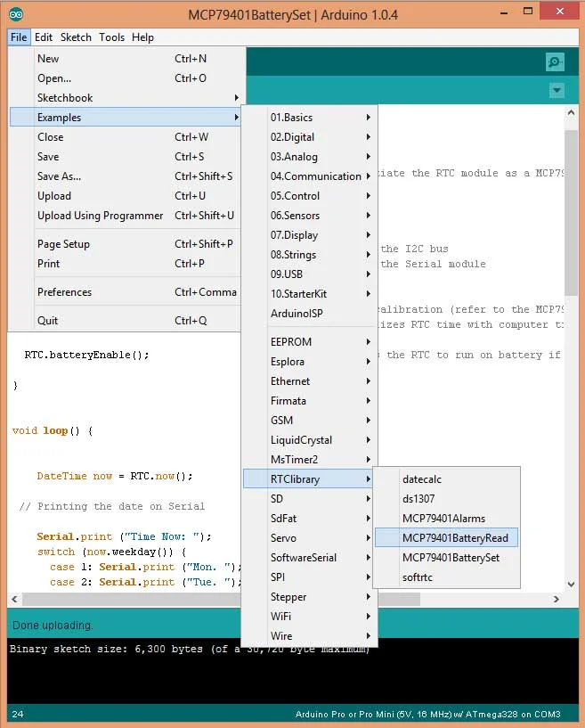
Task: Expand the SD library examples
Action: coord(310,499)
